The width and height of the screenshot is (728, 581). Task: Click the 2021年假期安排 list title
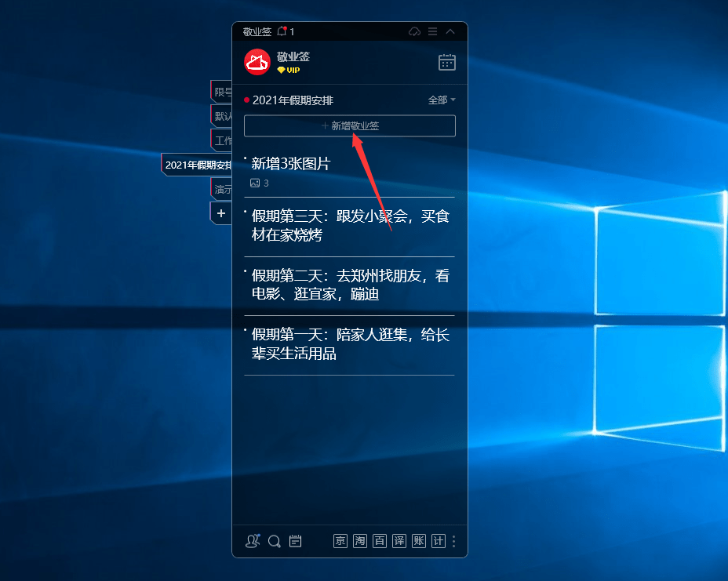293,100
